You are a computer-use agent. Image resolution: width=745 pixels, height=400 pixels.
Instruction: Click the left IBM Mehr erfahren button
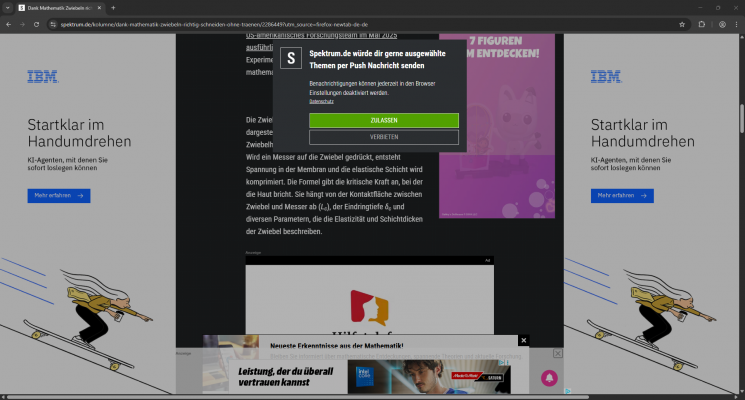coord(58,196)
